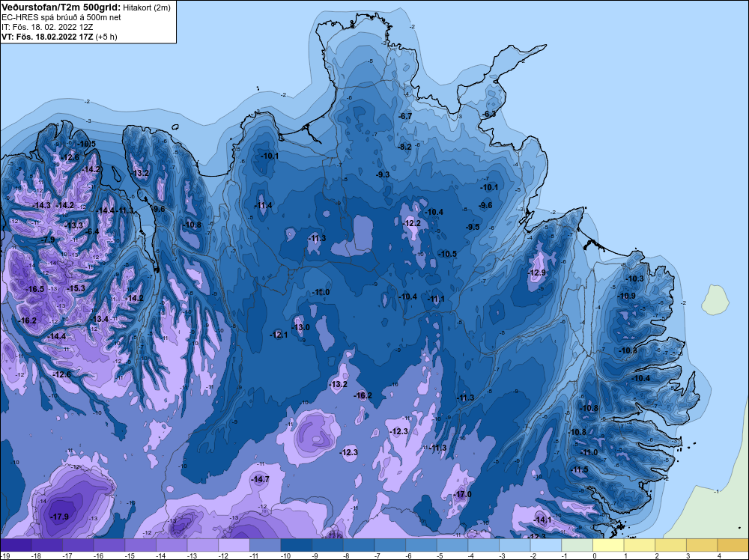This screenshot has width=749, height=560.
Task: Select the 0 pale yellow legend swatch
Action: point(608,545)
